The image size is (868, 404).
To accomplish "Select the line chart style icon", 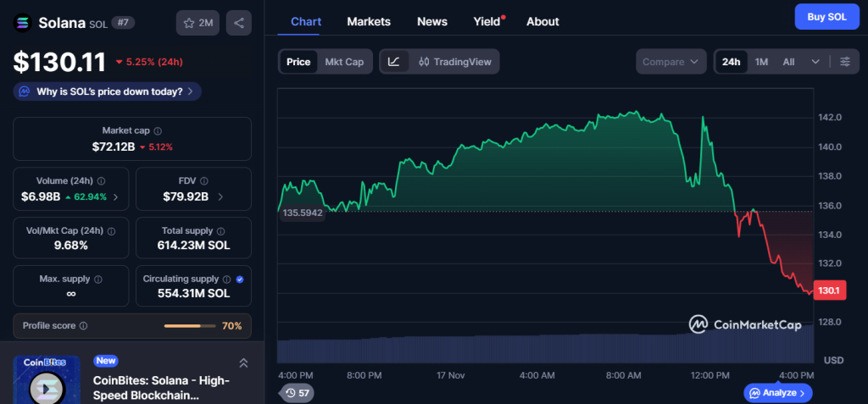I will 394,62.
